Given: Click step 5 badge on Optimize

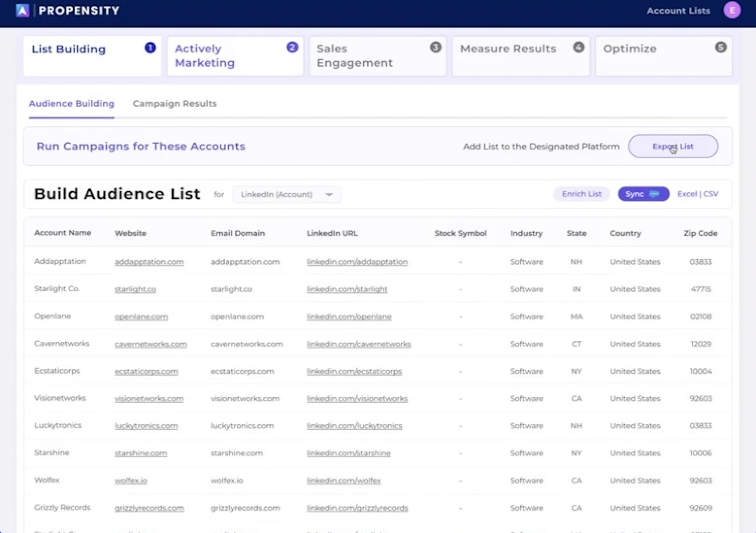Looking at the screenshot, I should click(721, 47).
